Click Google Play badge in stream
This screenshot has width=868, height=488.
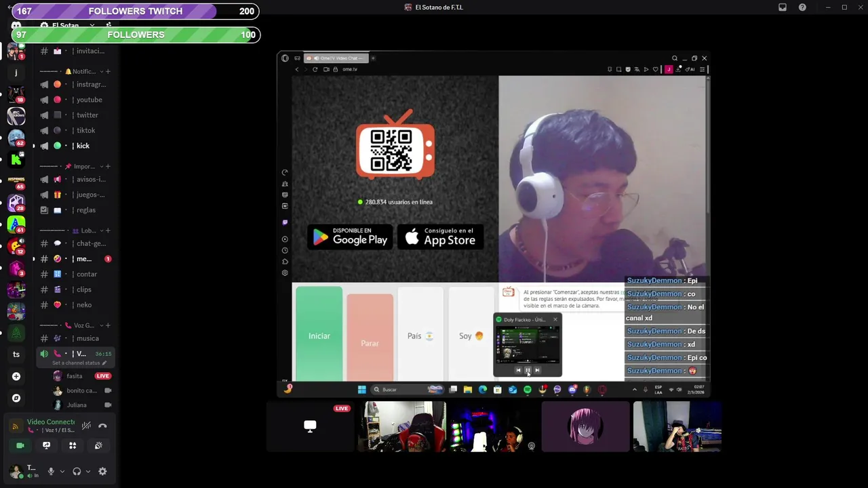(351, 237)
